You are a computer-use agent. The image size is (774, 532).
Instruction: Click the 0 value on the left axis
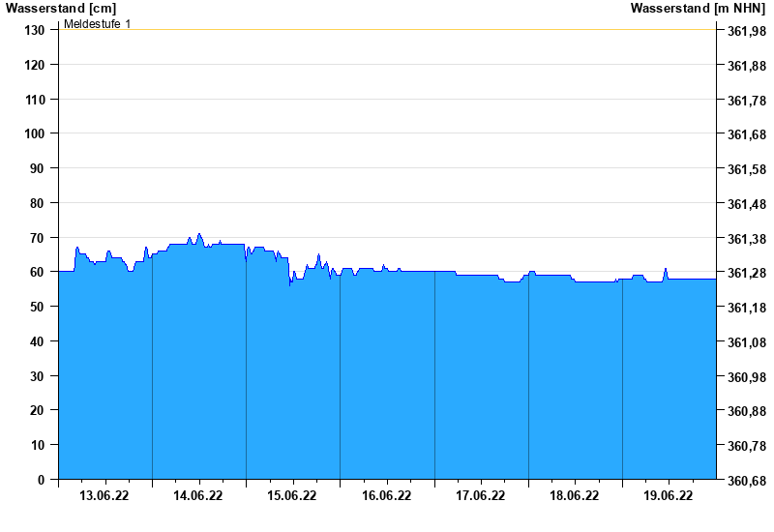pos(42,480)
